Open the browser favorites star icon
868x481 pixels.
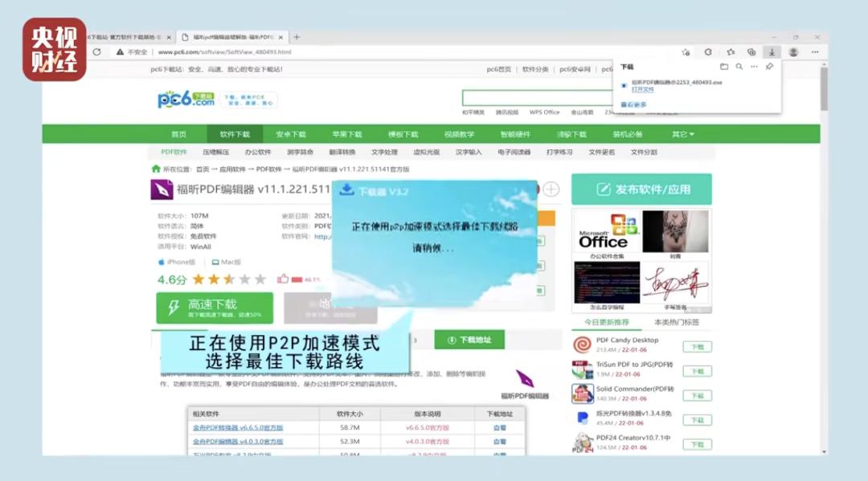731,52
